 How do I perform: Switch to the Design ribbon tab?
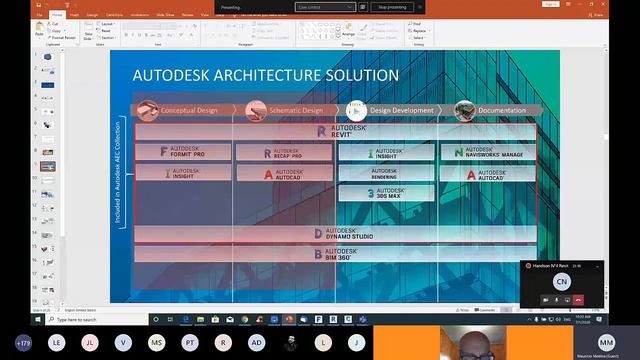tap(92, 15)
